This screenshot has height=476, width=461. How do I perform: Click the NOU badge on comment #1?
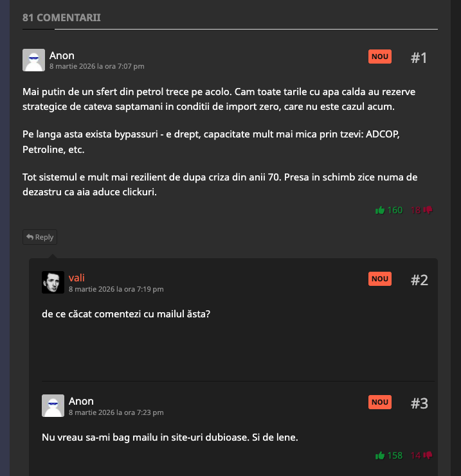click(380, 57)
